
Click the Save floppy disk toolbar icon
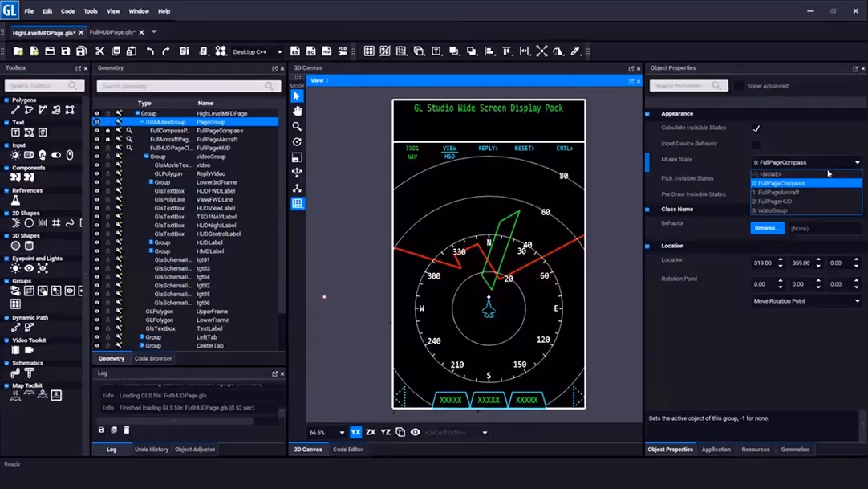65,51
